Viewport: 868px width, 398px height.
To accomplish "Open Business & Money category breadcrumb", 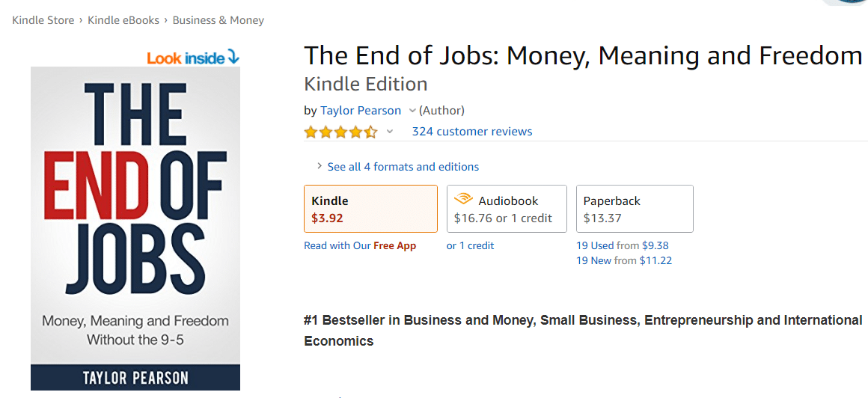I will pyautogui.click(x=218, y=20).
